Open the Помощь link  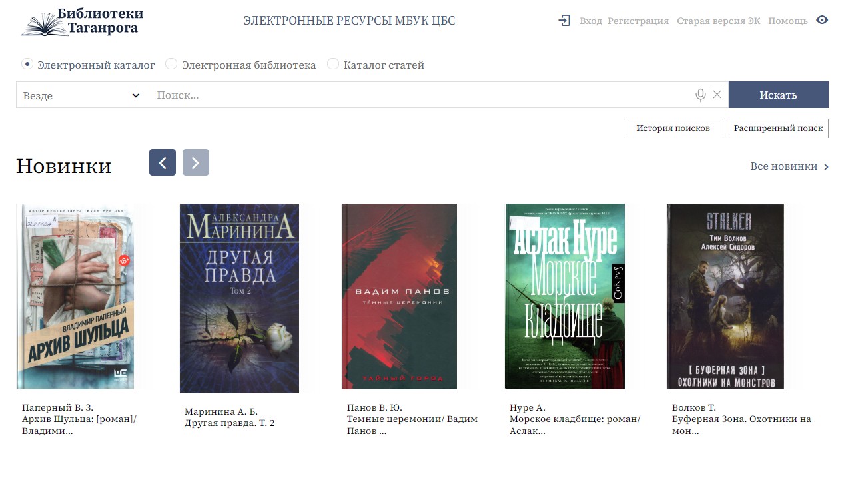point(787,21)
